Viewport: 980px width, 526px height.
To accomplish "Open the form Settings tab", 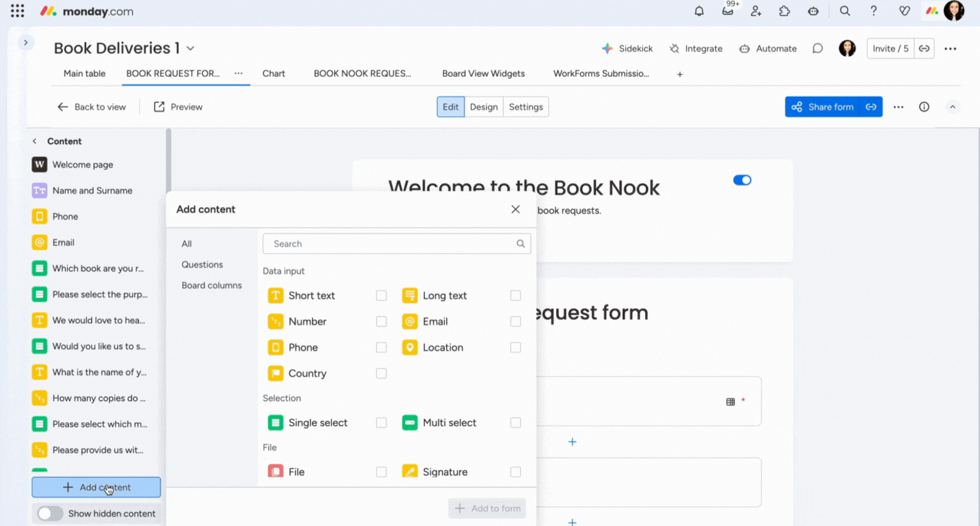I will tap(526, 107).
